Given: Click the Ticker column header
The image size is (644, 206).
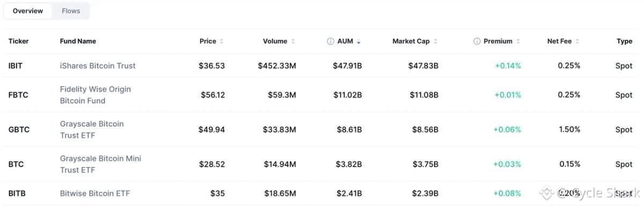Looking at the screenshot, I should click(x=19, y=41).
